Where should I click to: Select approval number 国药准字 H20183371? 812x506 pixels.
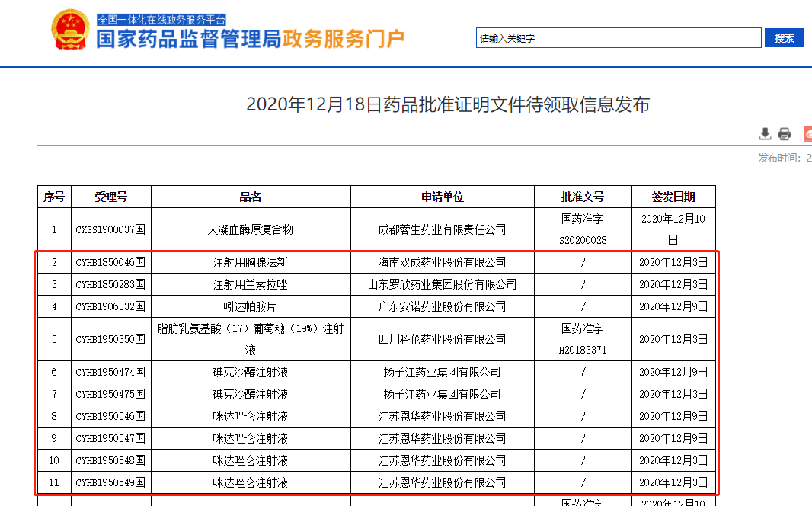(x=583, y=339)
